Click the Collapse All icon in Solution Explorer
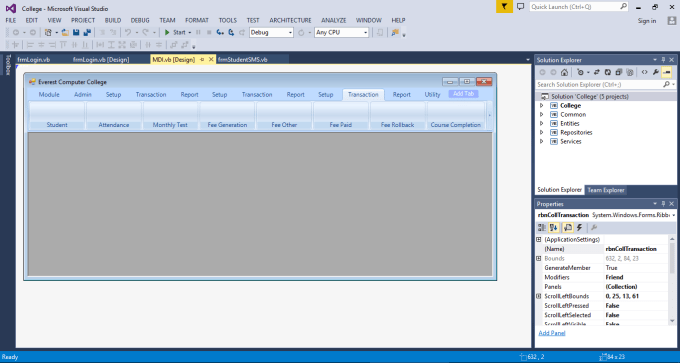This screenshot has height=363, width=680. (x=619, y=72)
